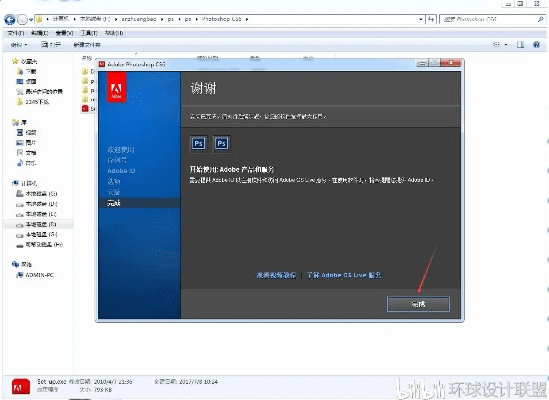Open local disk (G:) in navigation pane
The image size is (549, 400).
pos(37,234)
